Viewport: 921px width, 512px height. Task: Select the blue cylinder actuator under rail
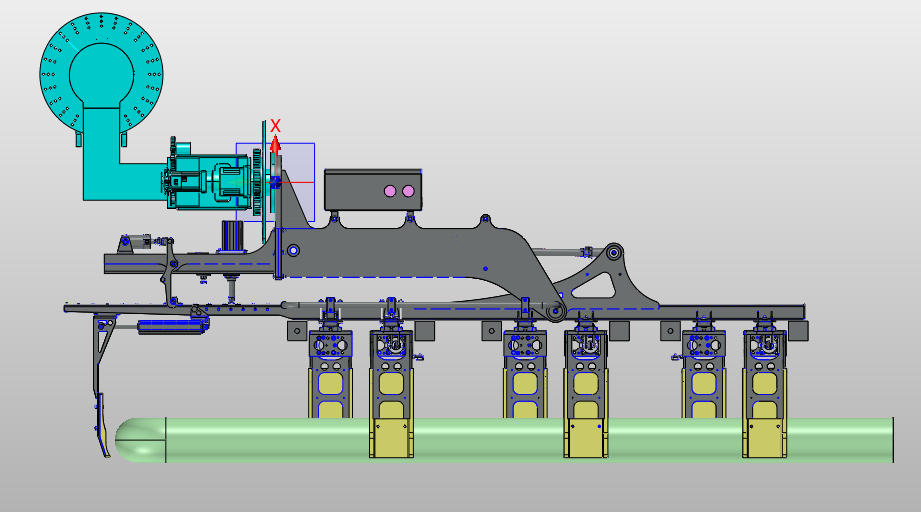[x=173, y=326]
